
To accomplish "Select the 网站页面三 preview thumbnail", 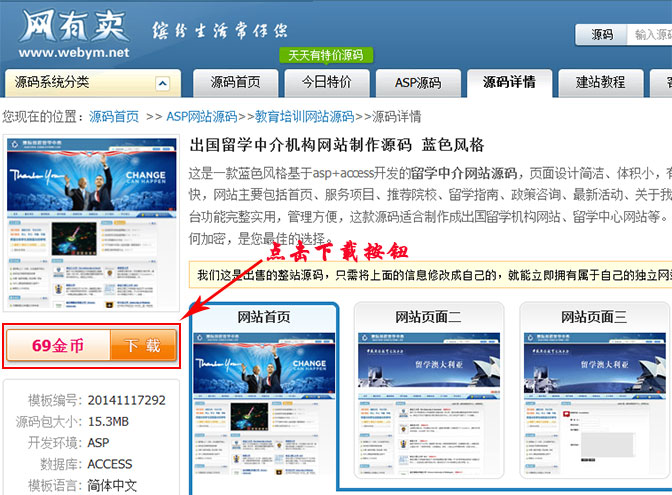I will coord(594,391).
